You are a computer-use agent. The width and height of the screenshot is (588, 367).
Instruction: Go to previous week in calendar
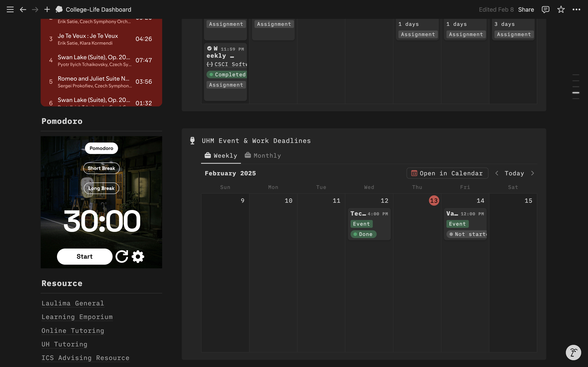coord(497,173)
